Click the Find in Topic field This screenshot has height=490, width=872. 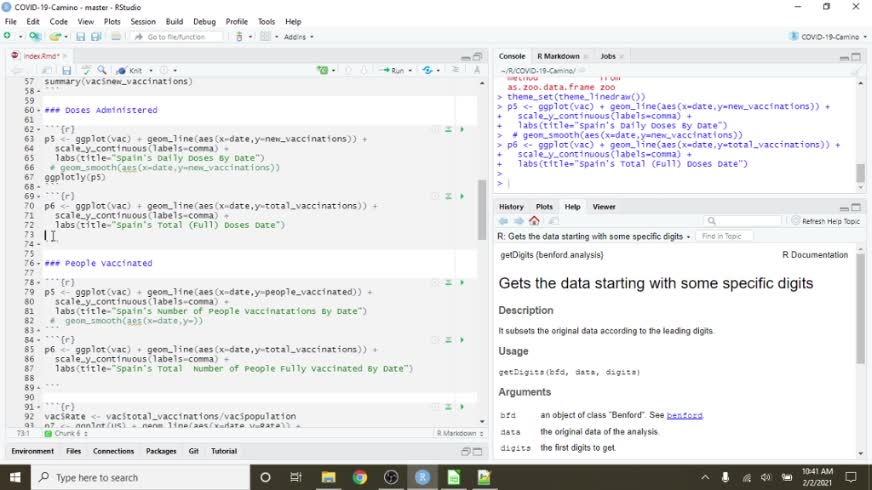pyautogui.click(x=724, y=237)
